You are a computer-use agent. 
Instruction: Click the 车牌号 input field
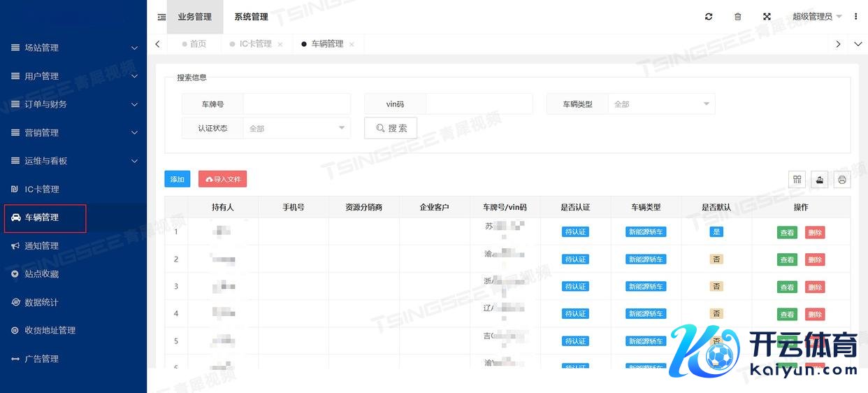(x=296, y=104)
